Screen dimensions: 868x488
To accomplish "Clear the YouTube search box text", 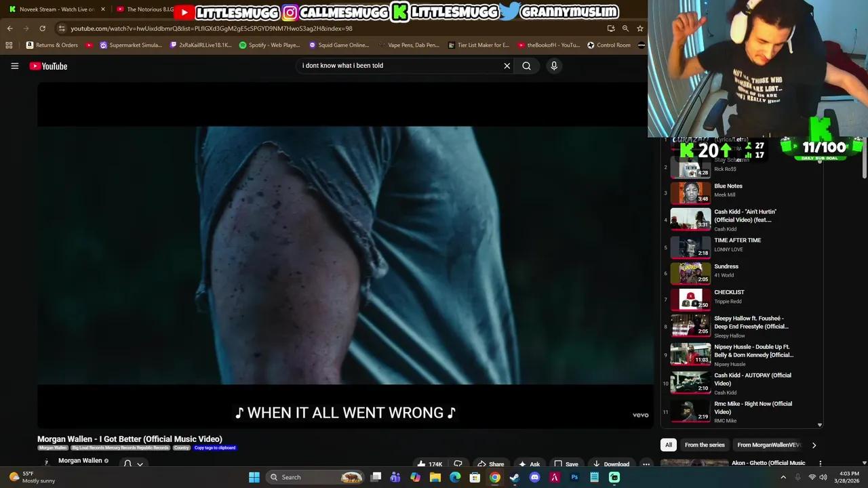I will tap(507, 66).
